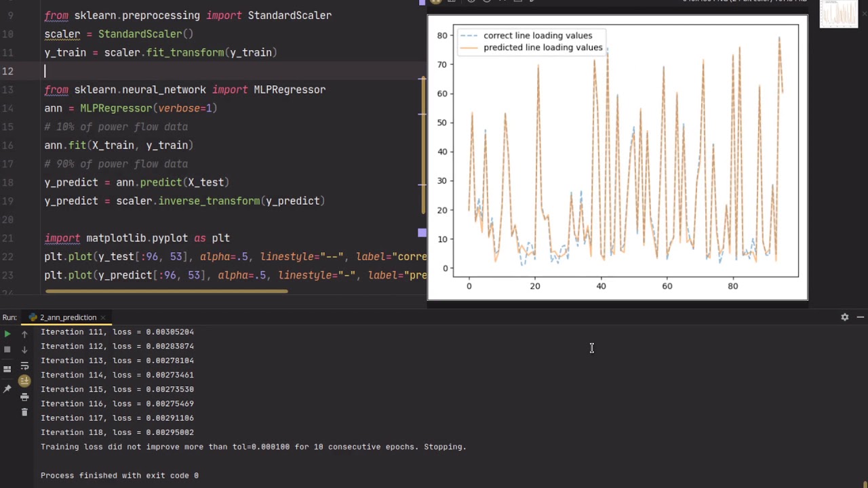This screenshot has width=868, height=488.
Task: Click line number 21 in gutter
Action: tap(7, 238)
